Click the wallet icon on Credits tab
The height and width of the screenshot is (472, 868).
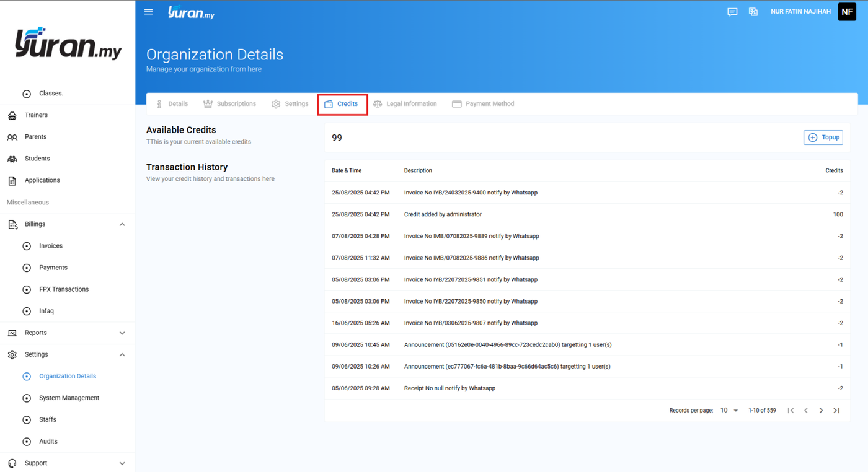[329, 104]
